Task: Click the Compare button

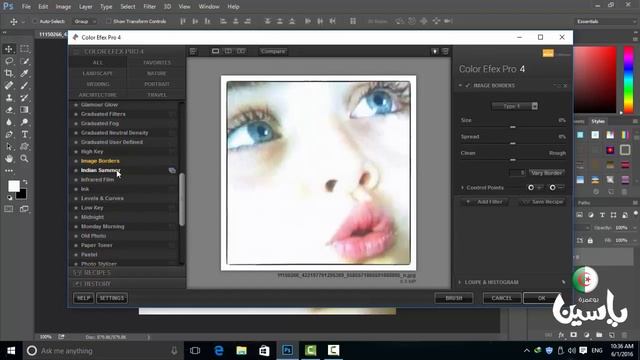Action: (x=273, y=51)
